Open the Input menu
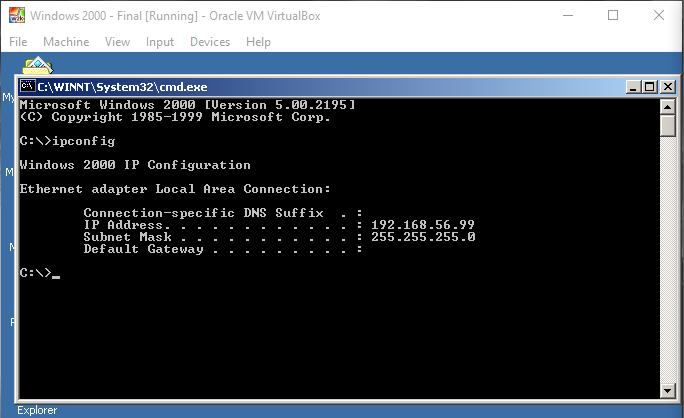This screenshot has width=684, height=418. click(160, 42)
